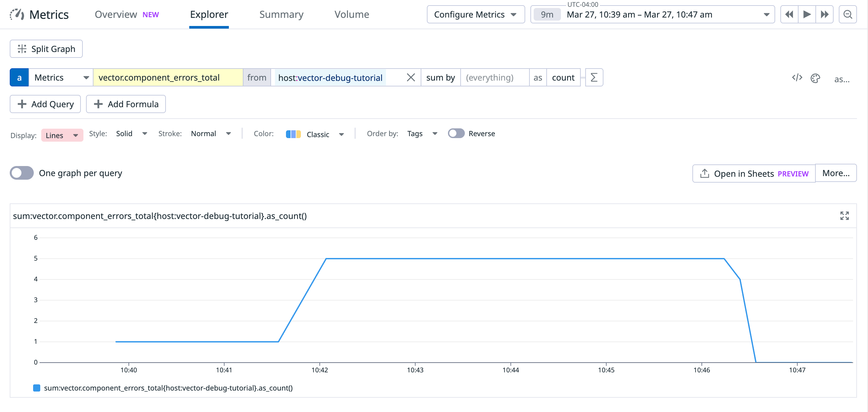This screenshot has height=412, width=868.
Task: Click the fast-forward time range icon
Action: [824, 15]
